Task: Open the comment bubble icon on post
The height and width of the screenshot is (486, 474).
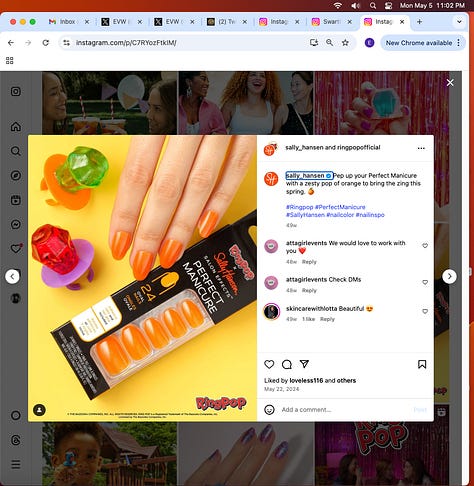Action: 287,364
